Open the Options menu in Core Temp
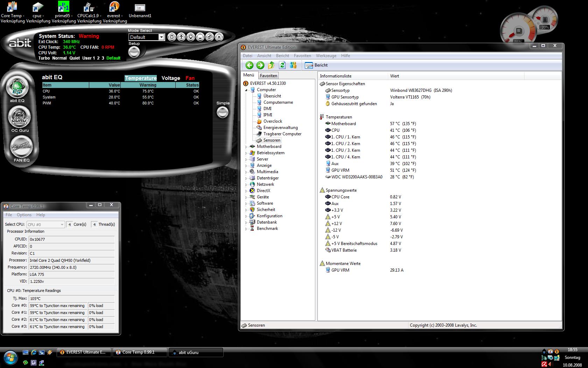The height and width of the screenshot is (368, 588). pyautogui.click(x=24, y=215)
